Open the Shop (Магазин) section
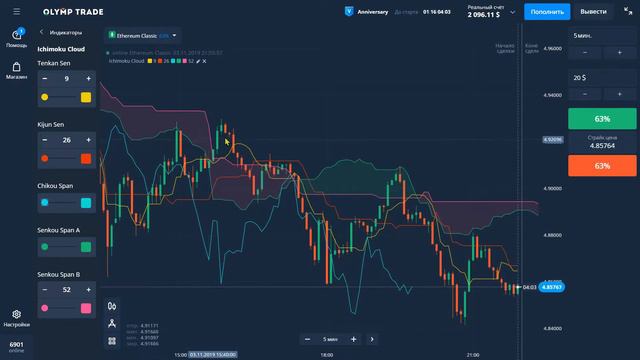 (17, 70)
